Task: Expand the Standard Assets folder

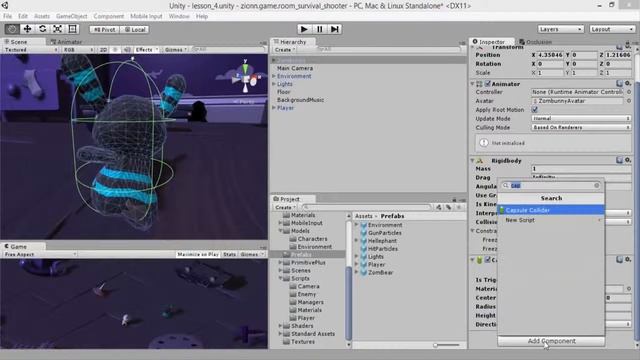Action: coord(280,334)
